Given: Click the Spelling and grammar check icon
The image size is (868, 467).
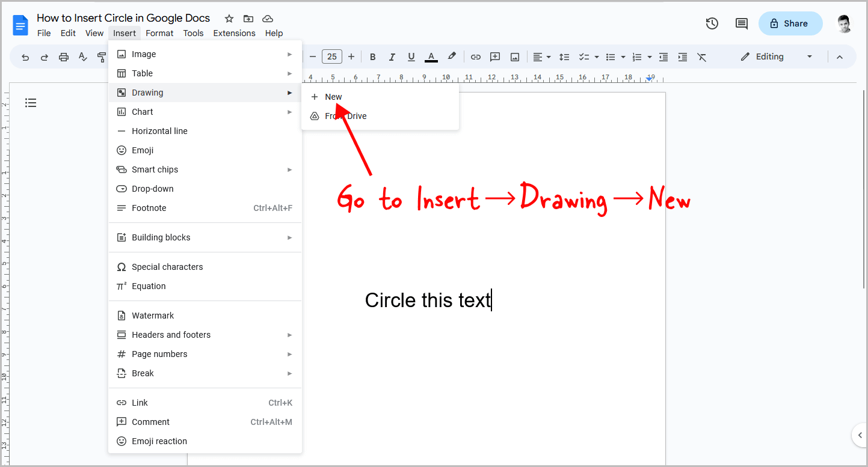Looking at the screenshot, I should coord(83,57).
